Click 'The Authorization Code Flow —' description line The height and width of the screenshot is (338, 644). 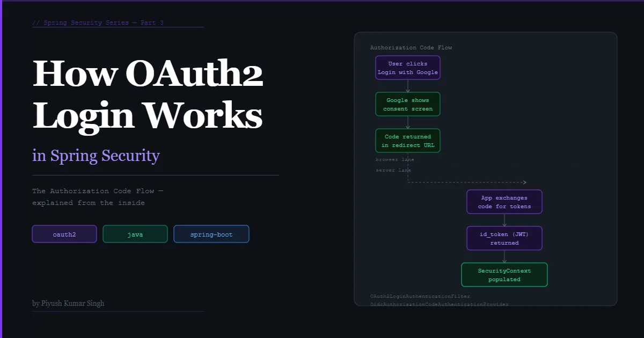tap(98, 191)
